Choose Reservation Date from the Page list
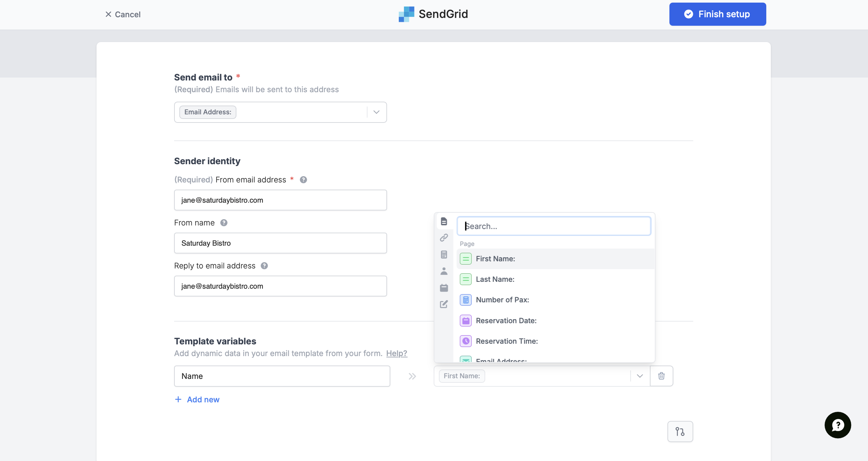This screenshot has height=461, width=868. click(x=506, y=321)
